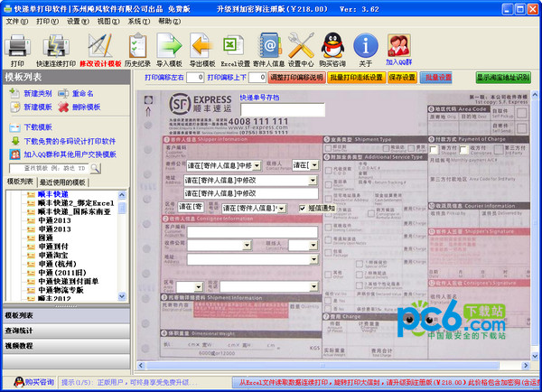Image resolution: width=542 pixels, height=392 pixels.
Task: Open 寄件人信息 address book icon
Action: (269, 46)
